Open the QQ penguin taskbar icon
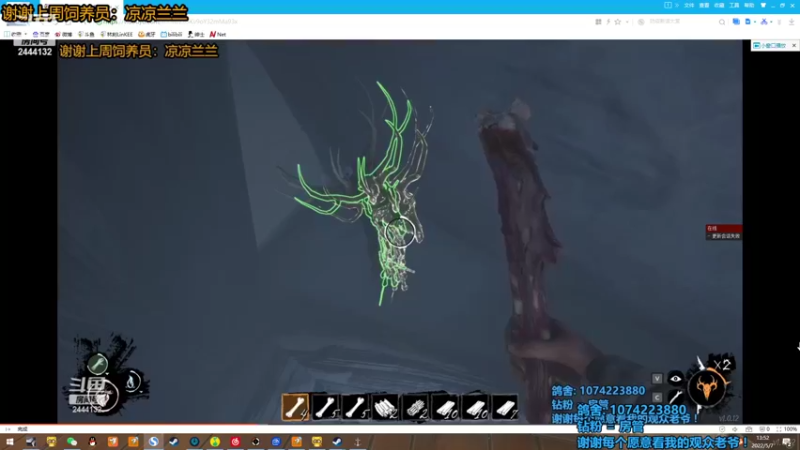The image size is (800, 450). coord(92,441)
